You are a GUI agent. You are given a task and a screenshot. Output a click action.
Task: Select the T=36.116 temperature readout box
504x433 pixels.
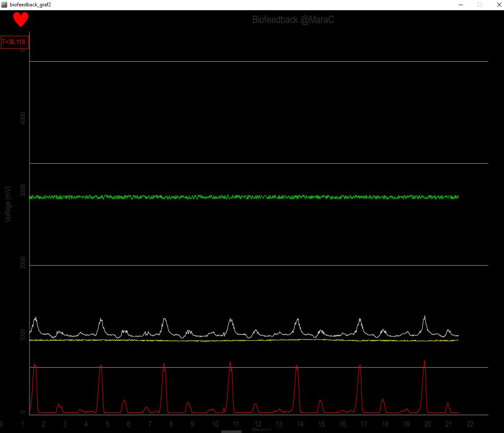[15, 42]
